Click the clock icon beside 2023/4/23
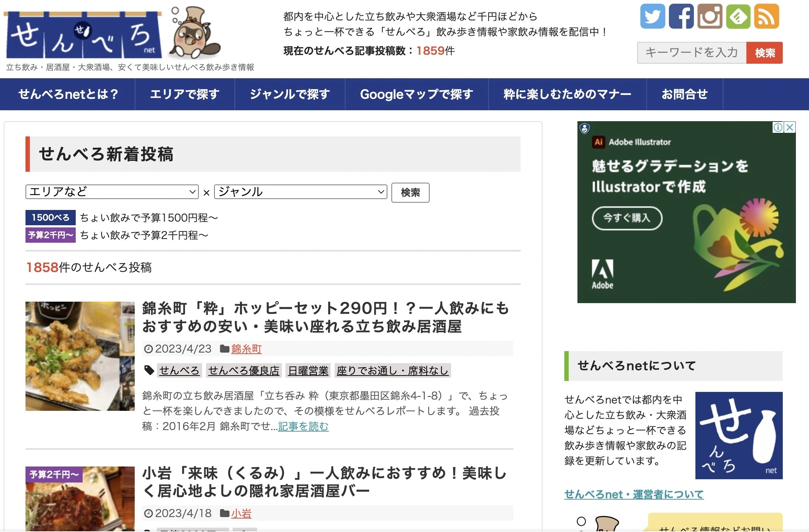 click(x=149, y=349)
